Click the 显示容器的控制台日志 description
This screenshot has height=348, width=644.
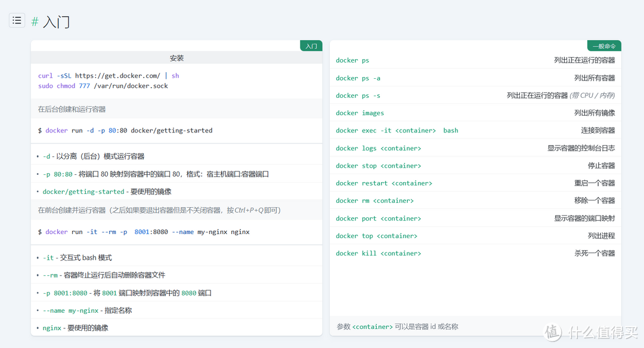click(581, 148)
